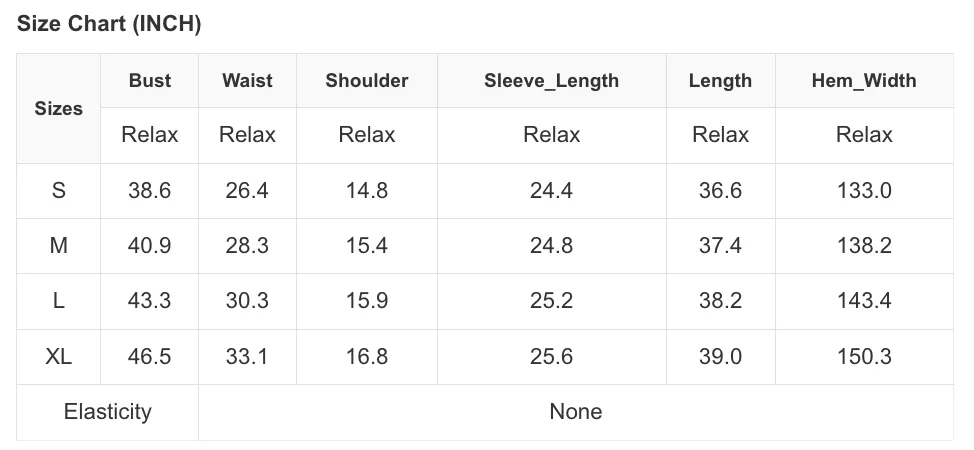Image resolution: width=974 pixels, height=450 pixels.
Task: Select the M size row label
Action: click(x=58, y=246)
